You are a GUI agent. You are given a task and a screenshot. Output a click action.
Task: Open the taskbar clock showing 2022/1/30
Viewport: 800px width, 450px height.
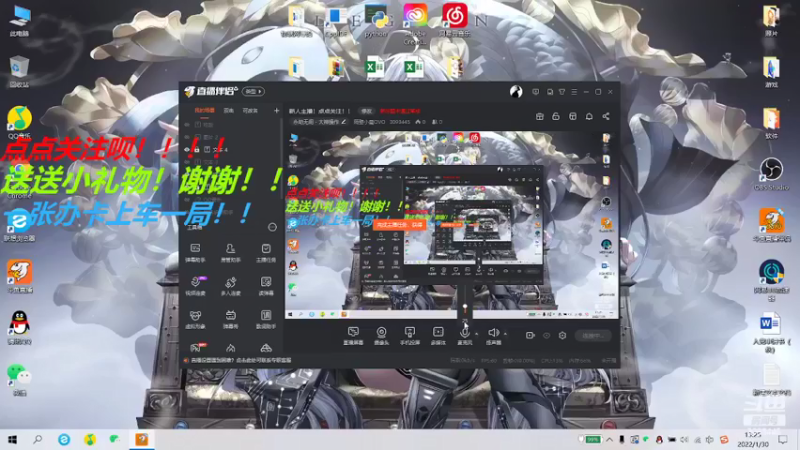753,439
